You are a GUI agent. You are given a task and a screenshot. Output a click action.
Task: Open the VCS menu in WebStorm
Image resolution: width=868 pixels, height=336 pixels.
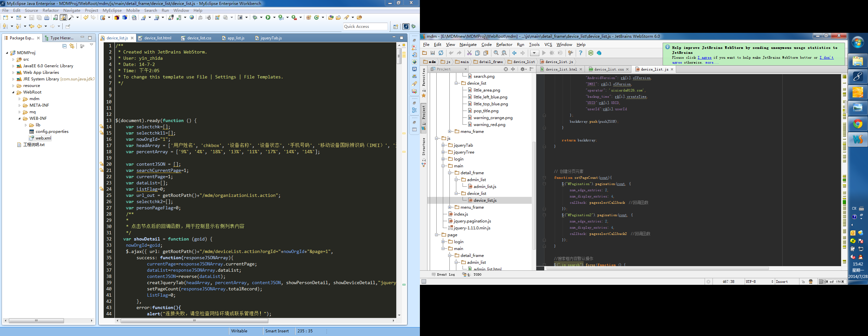548,45
